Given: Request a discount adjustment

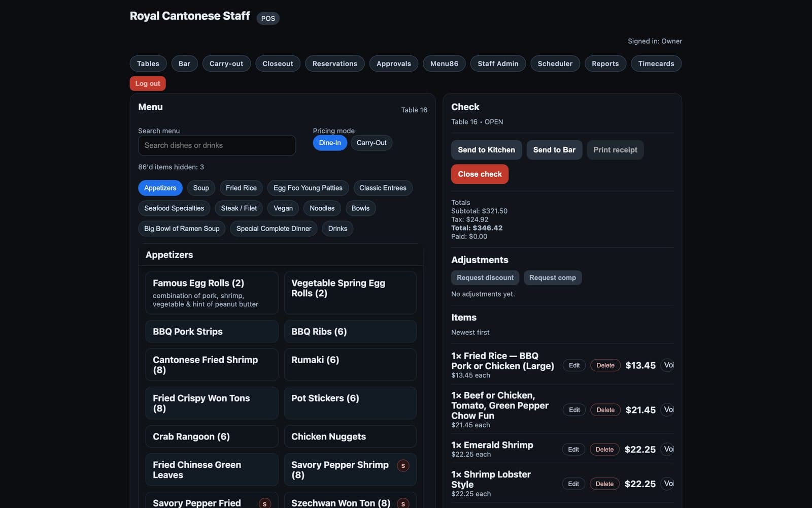Looking at the screenshot, I should pos(485,277).
